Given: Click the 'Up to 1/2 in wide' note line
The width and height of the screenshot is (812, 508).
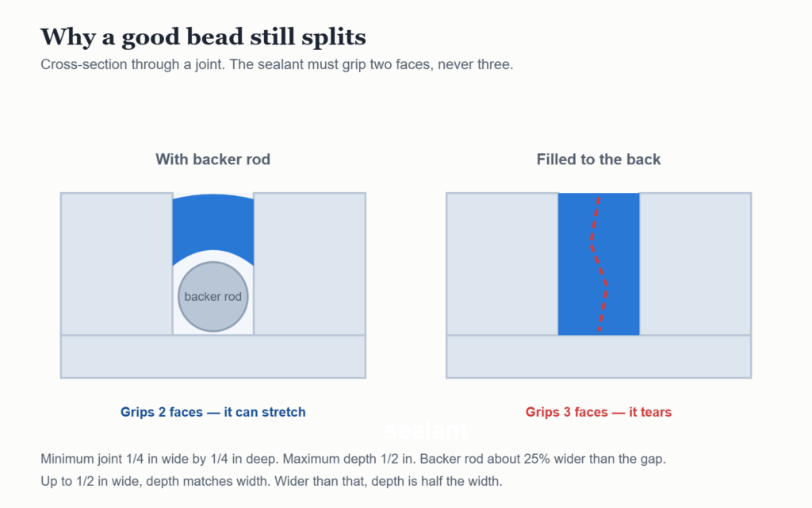Looking at the screenshot, I should click(271, 482).
